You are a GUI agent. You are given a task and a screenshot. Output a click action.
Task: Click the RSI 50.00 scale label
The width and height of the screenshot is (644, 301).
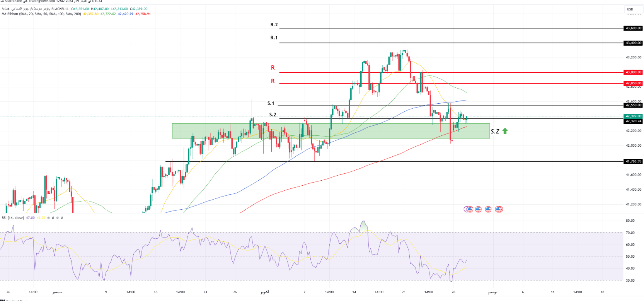(630, 257)
